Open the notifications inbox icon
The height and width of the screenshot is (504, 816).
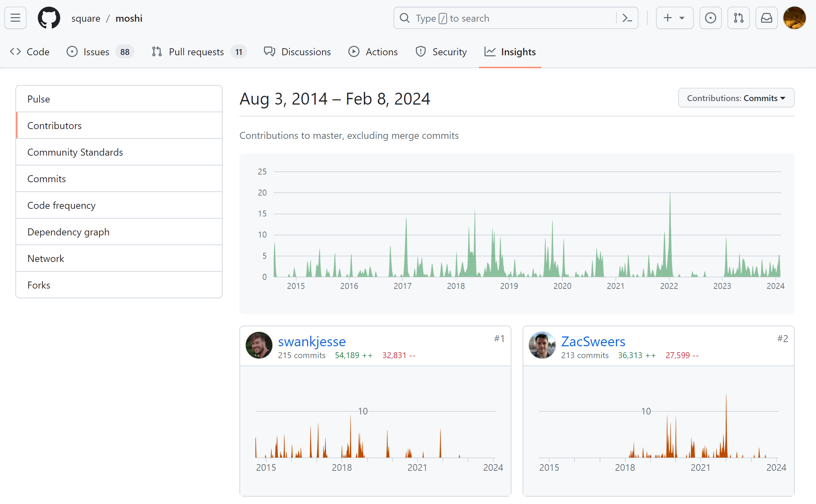[766, 18]
